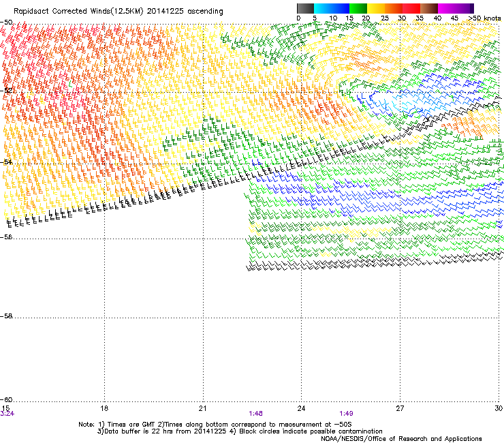Click the purple '1:48' time stamp
The height and width of the screenshot is (443, 504).
tap(256, 414)
